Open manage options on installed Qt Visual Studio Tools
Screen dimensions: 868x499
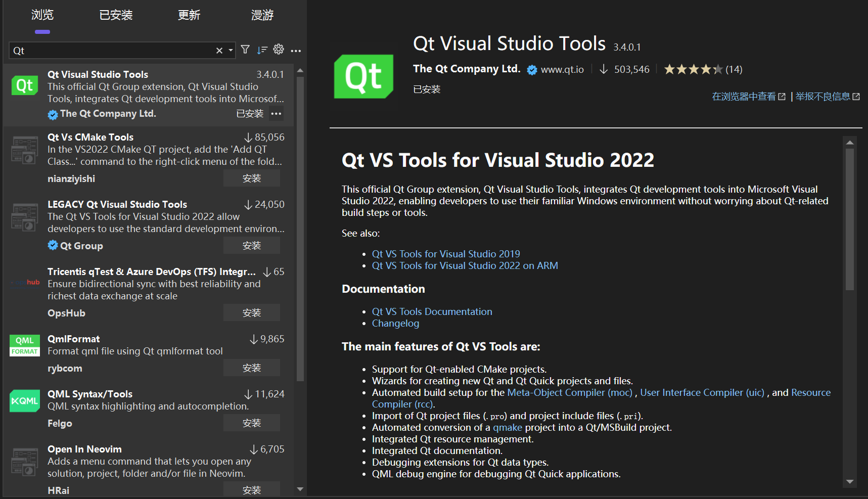277,113
